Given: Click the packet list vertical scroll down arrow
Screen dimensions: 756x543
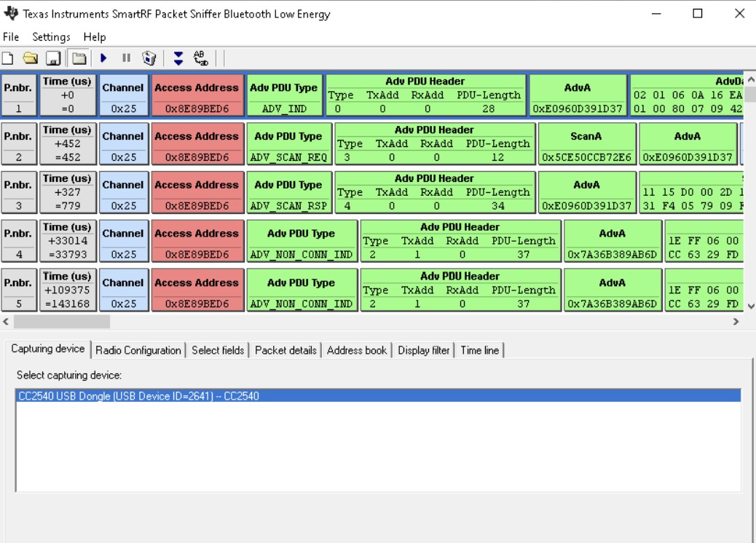Looking at the screenshot, I should 750,306.
